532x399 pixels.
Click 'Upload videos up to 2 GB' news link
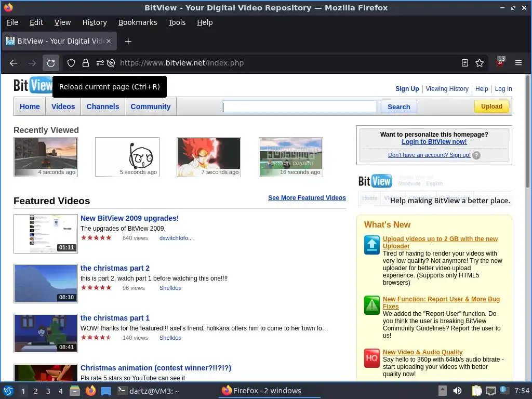440,242
